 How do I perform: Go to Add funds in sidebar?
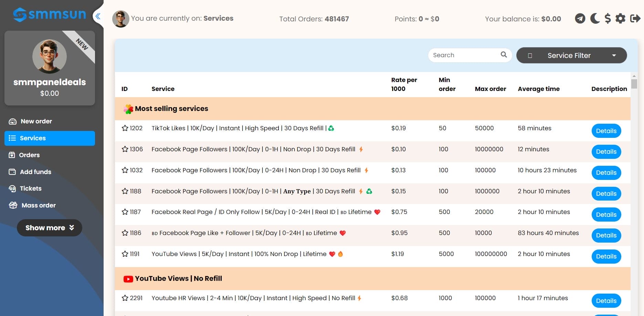pyautogui.click(x=35, y=172)
